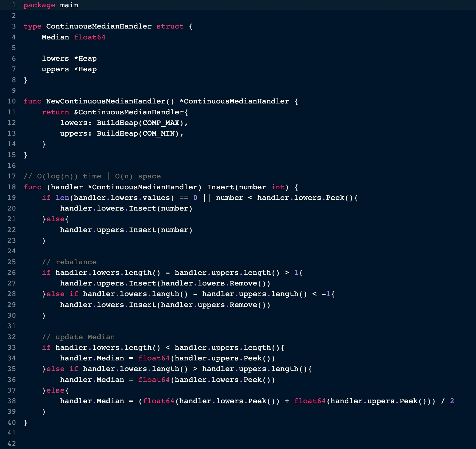Click the 'package' keyword on line 1
476x449 pixels.
point(39,5)
